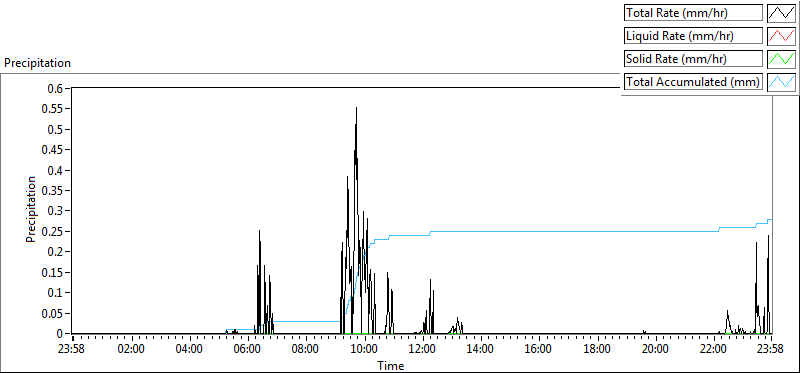Click the Solid Rate green plot sample icon

pyautogui.click(x=782, y=59)
